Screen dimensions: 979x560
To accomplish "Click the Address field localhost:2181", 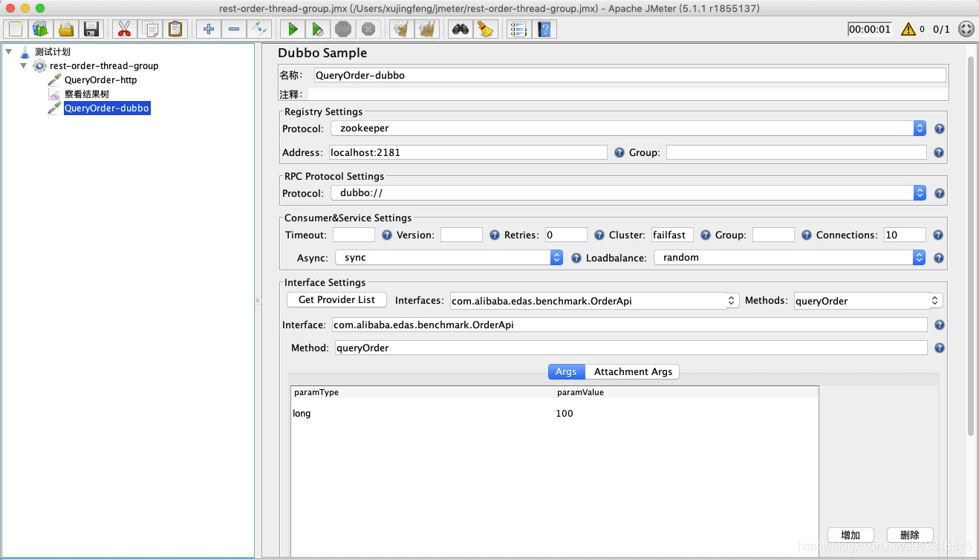I will pos(468,152).
